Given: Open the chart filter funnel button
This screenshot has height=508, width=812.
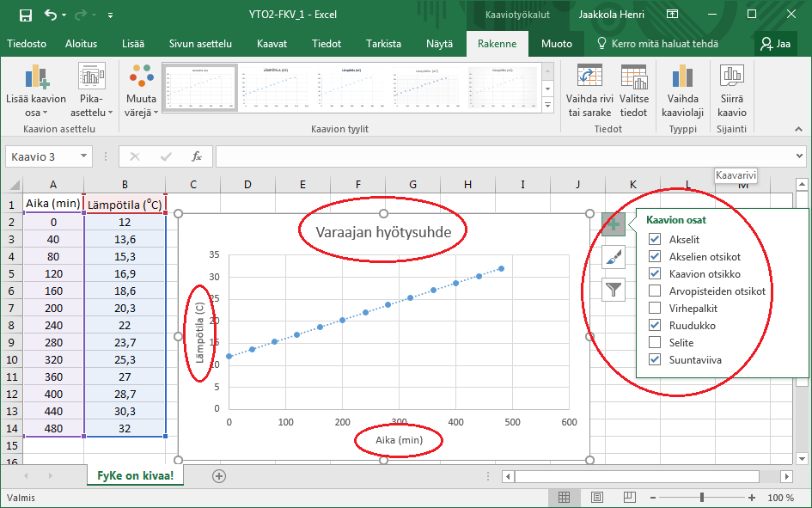Looking at the screenshot, I should (614, 290).
